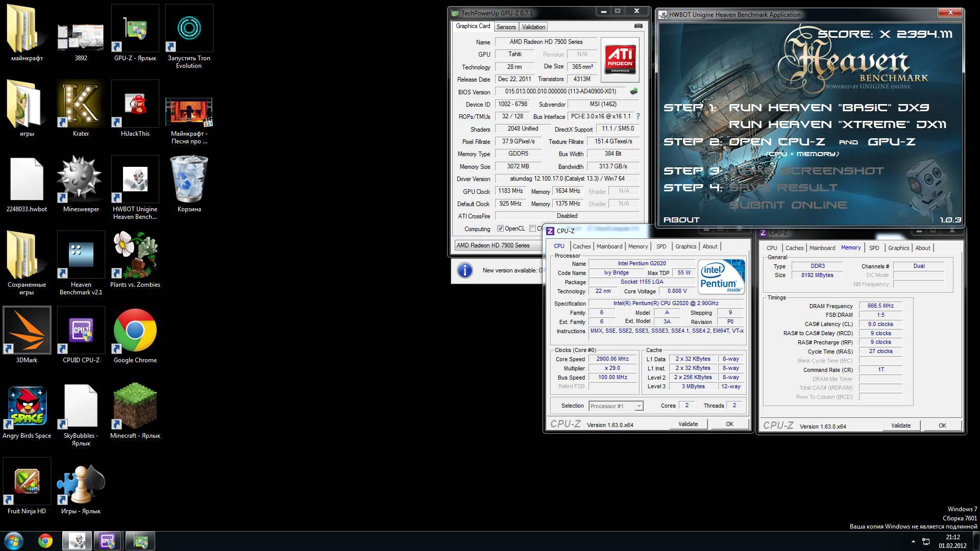Launch GPU-Z shortcut on desktop
The image size is (980, 551).
(x=135, y=33)
